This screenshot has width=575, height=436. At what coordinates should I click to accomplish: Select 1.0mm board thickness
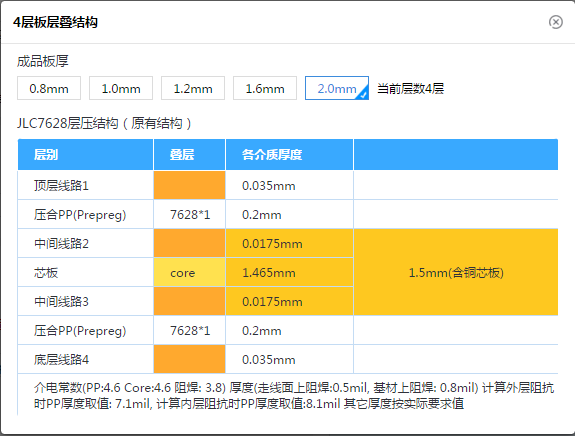pos(121,88)
